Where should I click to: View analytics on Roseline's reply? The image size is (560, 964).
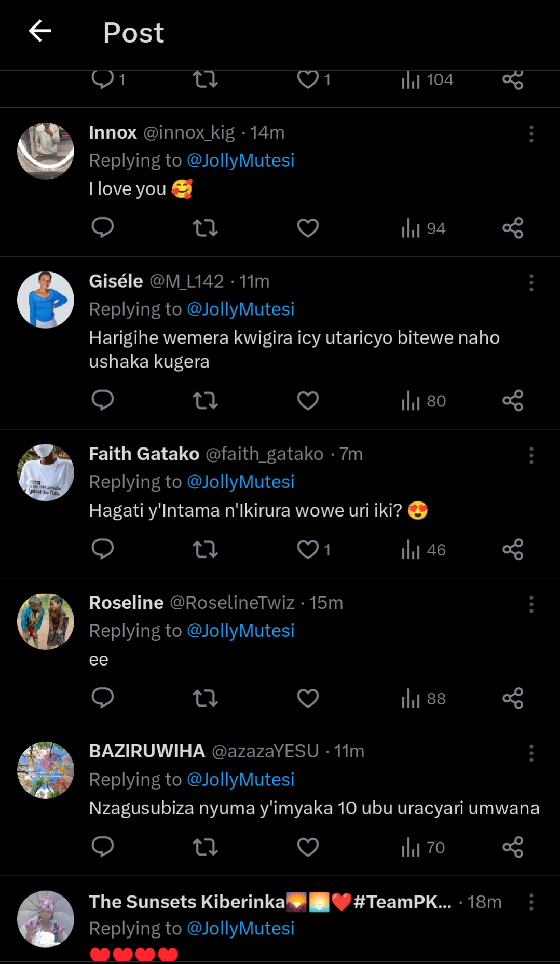[x=423, y=699]
